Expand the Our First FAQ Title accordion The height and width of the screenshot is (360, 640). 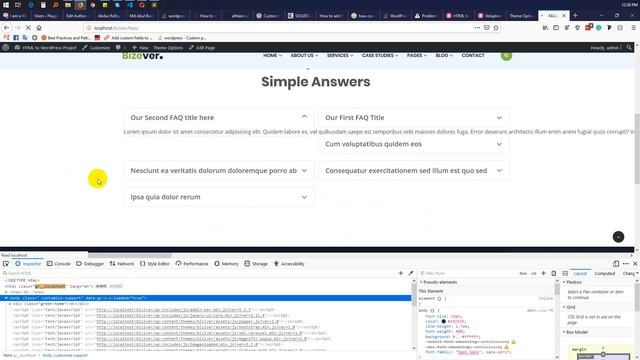[x=413, y=118]
